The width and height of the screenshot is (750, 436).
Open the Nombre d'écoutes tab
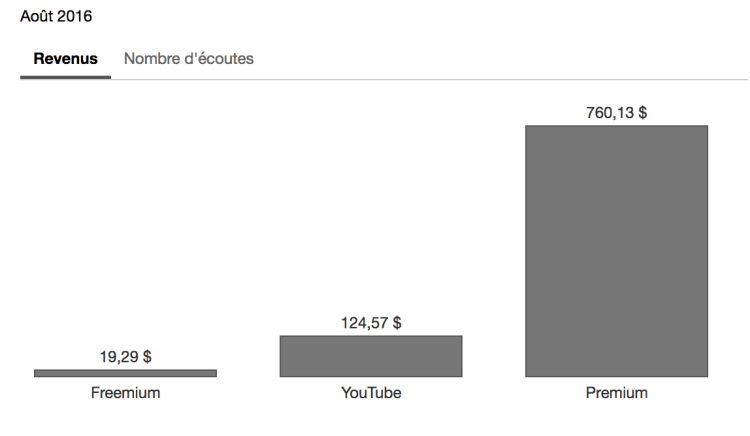click(188, 59)
